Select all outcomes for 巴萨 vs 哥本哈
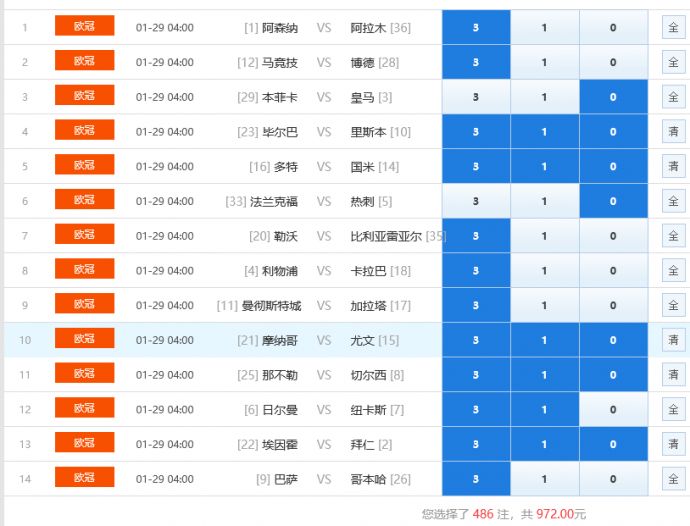 click(x=673, y=479)
